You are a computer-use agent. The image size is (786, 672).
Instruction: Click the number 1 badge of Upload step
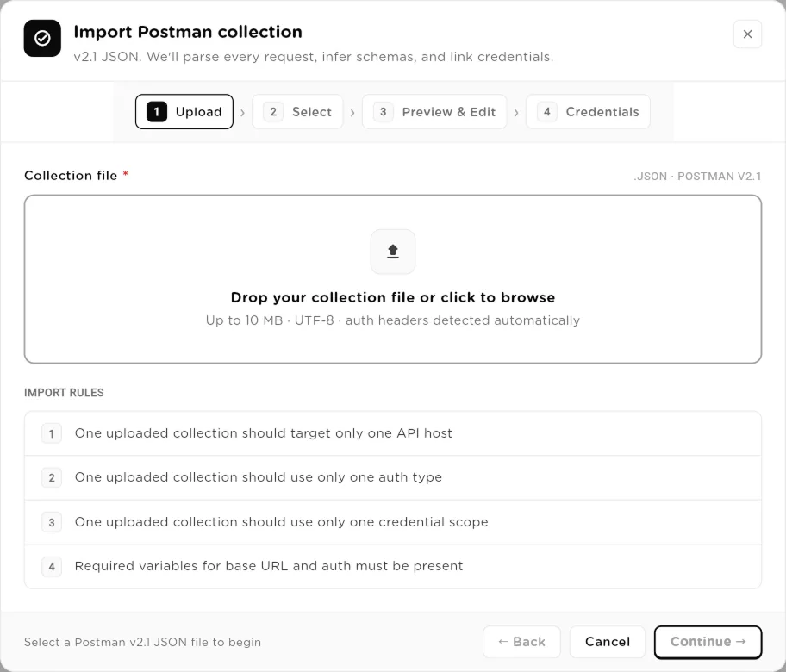(x=157, y=112)
